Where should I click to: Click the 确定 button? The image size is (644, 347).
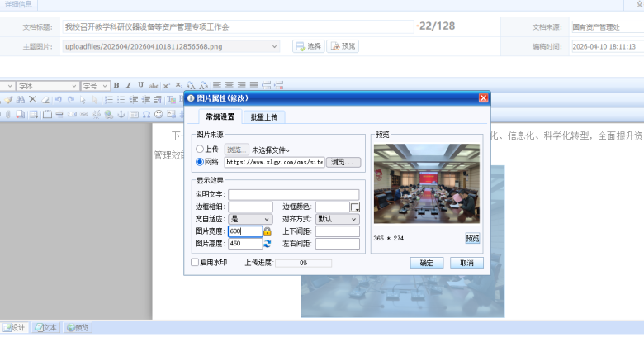pyautogui.click(x=426, y=263)
